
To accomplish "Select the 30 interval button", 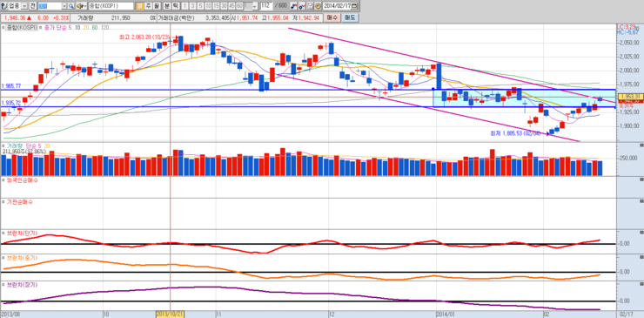I will [x=224, y=6].
